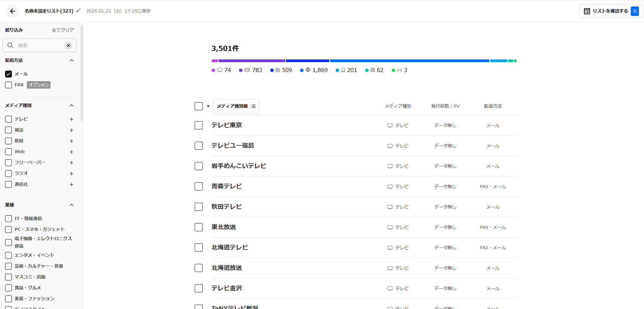Click the 配信方法 column header
Screen dimensions: 644x309
click(x=493, y=106)
